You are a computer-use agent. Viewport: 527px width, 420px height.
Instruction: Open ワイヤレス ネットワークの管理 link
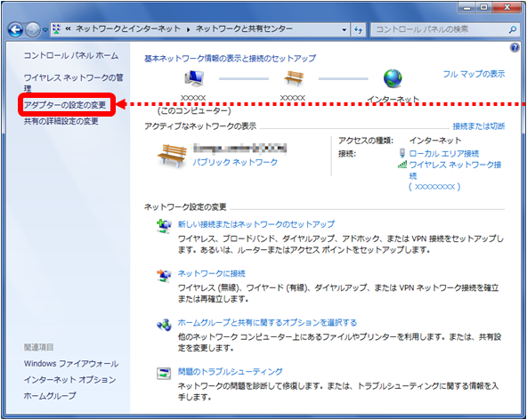(x=73, y=83)
